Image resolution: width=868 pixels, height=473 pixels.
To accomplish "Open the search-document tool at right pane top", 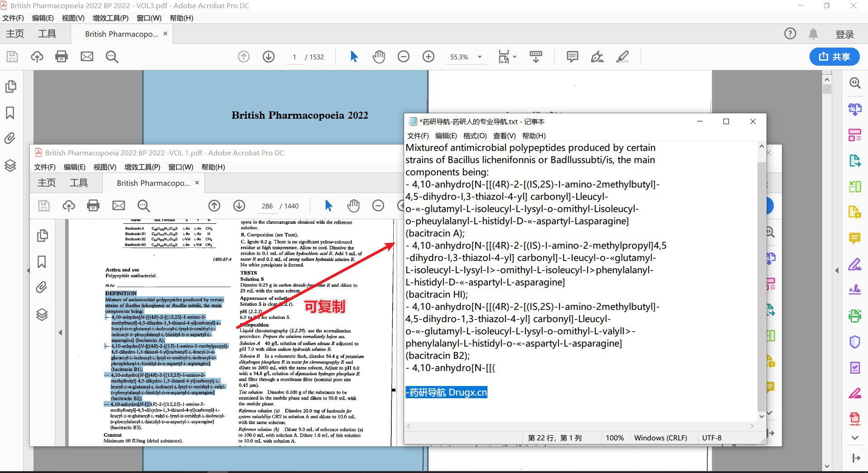I will 855,83.
